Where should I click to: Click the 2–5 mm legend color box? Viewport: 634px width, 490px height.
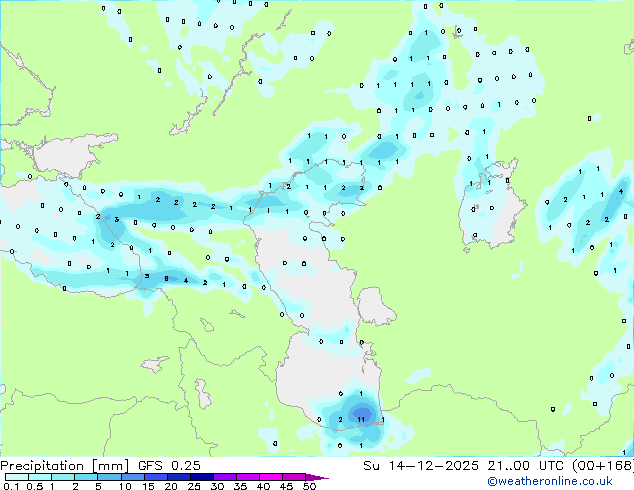coord(86,477)
